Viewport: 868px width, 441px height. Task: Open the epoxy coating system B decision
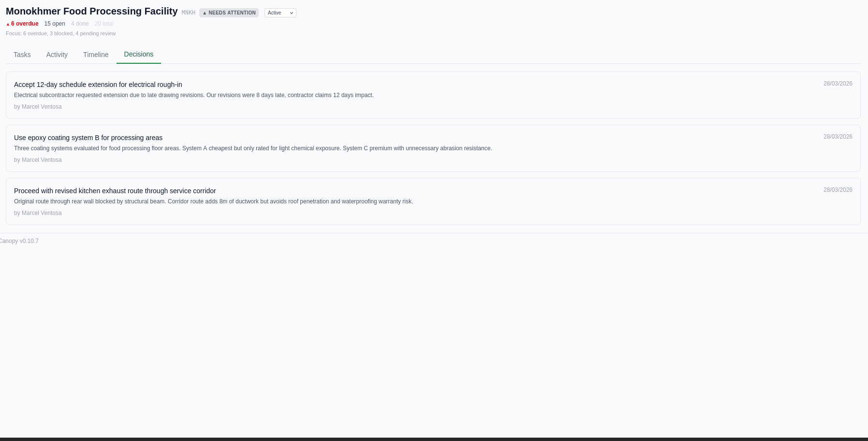[x=88, y=138]
